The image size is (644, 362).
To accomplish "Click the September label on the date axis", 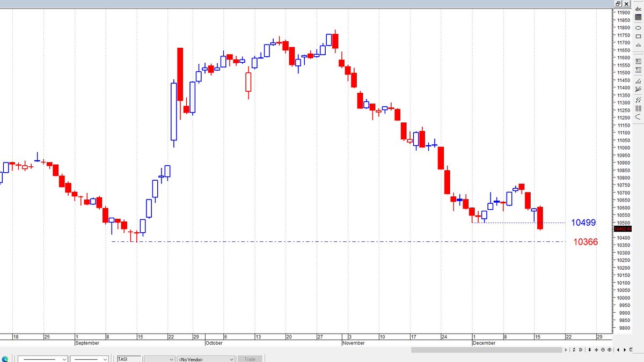I will pos(87,343).
